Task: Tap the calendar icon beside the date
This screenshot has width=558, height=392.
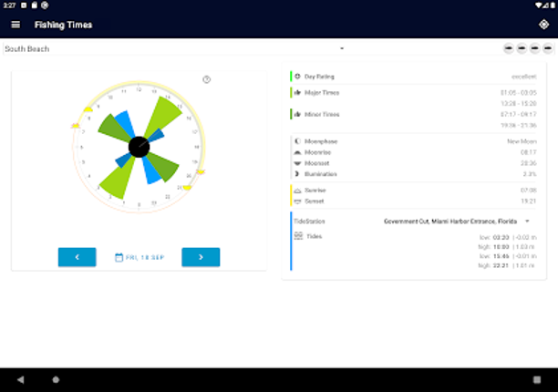Action: (x=119, y=258)
